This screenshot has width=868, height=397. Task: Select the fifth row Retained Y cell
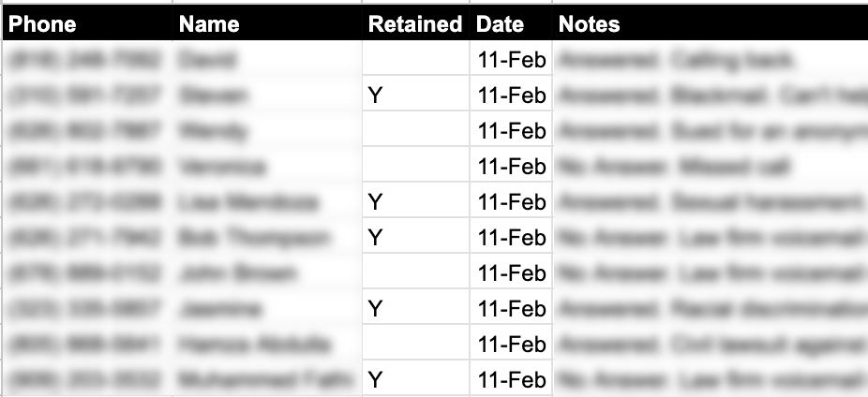point(416,199)
